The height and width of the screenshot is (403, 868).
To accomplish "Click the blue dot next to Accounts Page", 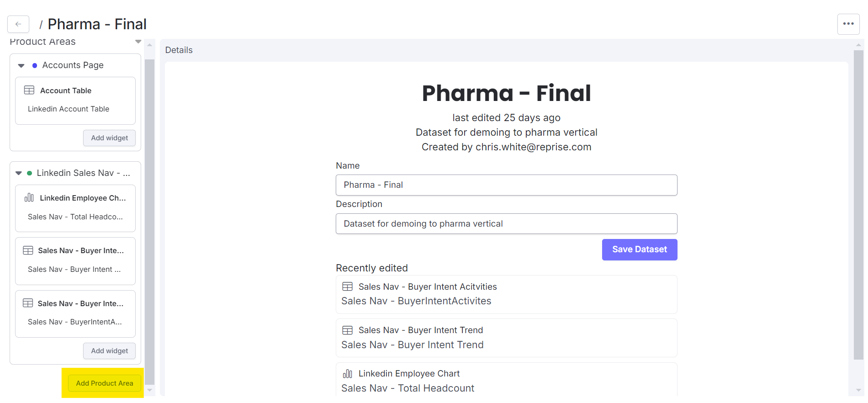I will coord(35,66).
